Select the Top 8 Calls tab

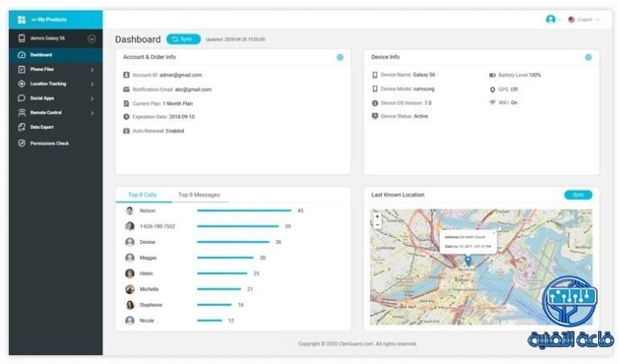coord(142,195)
